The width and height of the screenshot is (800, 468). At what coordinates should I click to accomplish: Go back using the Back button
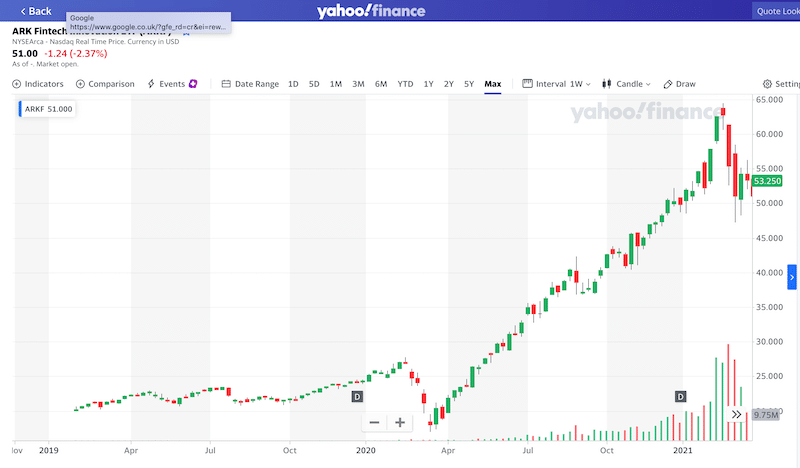[36, 11]
